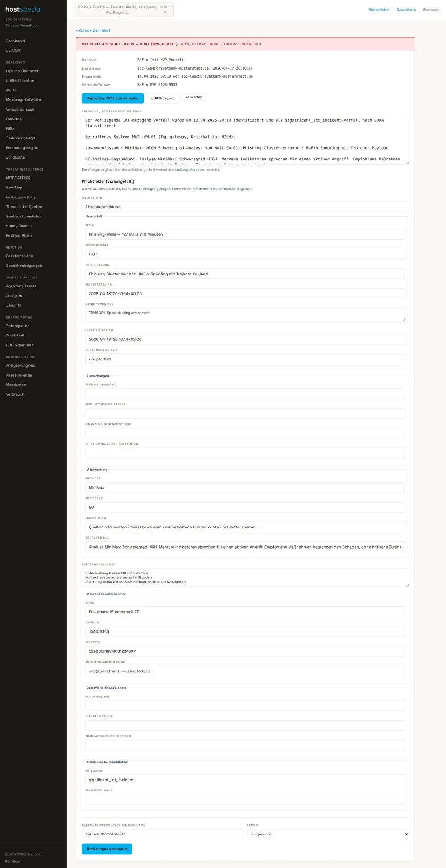Open Bedrohungsjagd page

(x=21, y=138)
